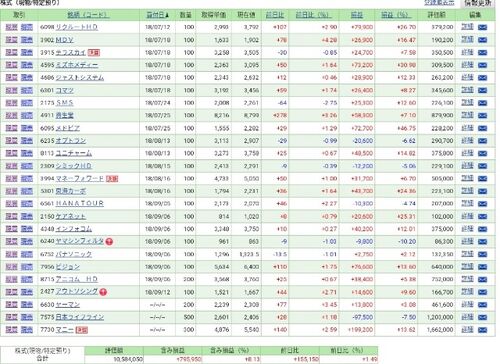
Task: Click 現売 for the 日本ライフライン row
Action: pyautogui.click(x=27, y=317)
